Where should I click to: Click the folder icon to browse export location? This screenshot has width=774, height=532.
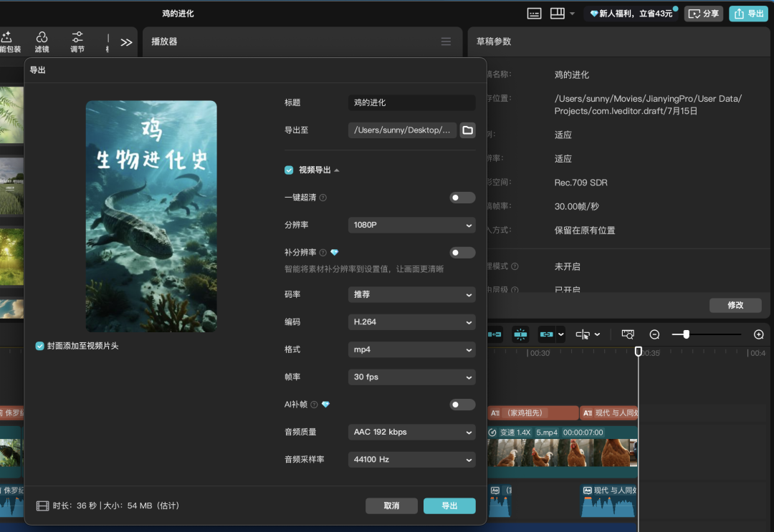click(x=467, y=130)
